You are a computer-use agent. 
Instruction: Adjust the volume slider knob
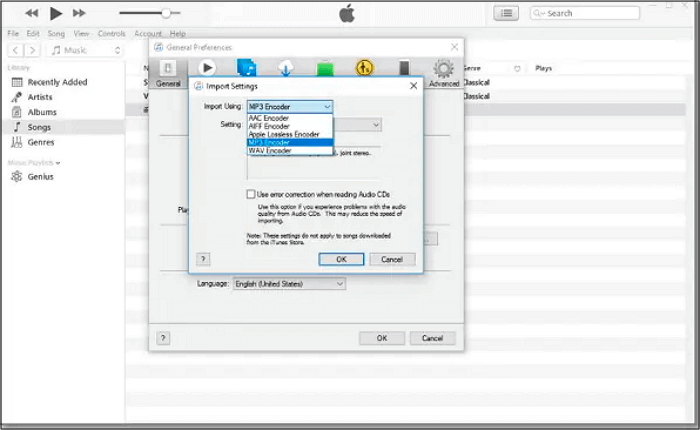(x=166, y=13)
